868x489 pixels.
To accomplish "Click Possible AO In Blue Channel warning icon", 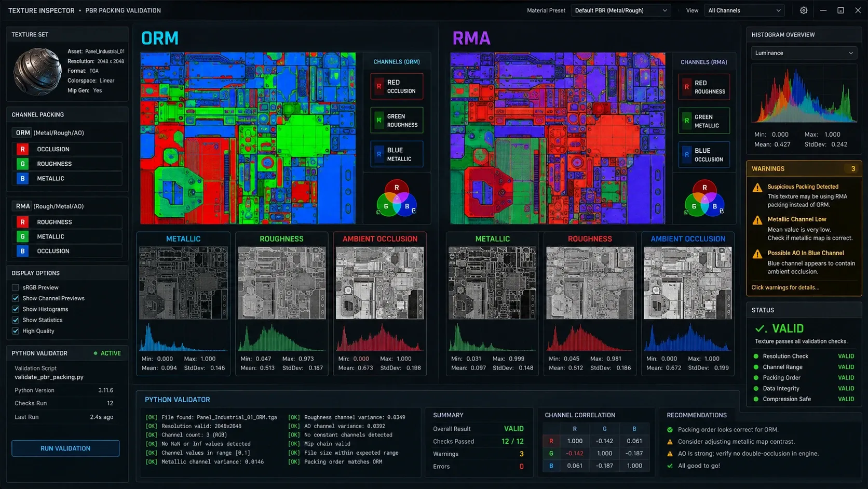I will click(x=757, y=254).
